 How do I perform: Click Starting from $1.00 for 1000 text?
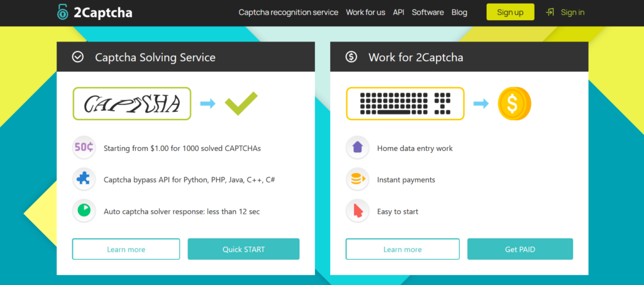coord(182,148)
